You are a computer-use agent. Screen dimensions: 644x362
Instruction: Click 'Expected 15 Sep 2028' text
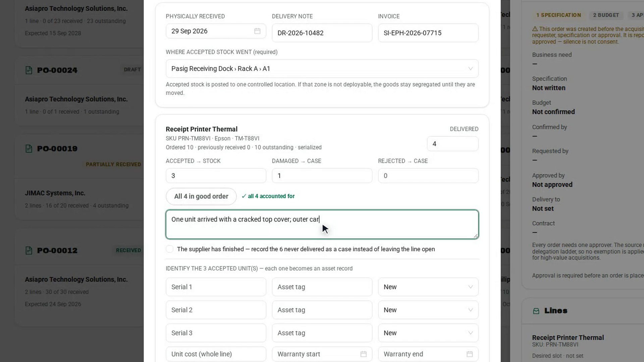(53, 33)
